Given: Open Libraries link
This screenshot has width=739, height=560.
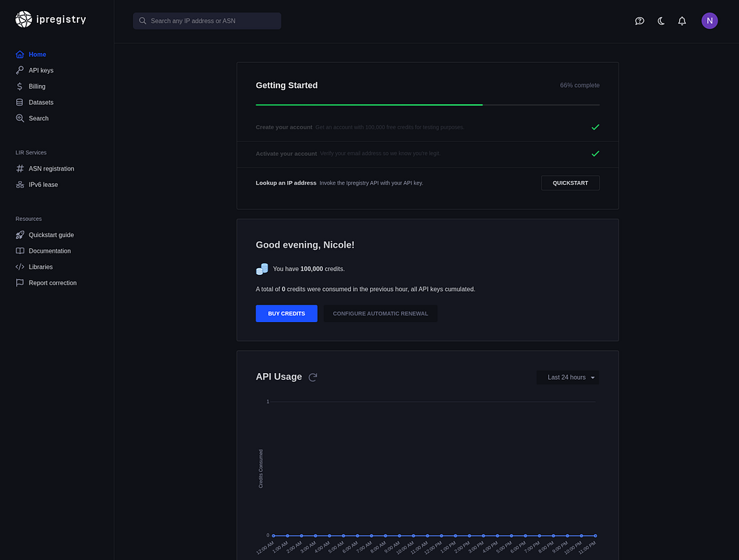Looking at the screenshot, I should [41, 267].
